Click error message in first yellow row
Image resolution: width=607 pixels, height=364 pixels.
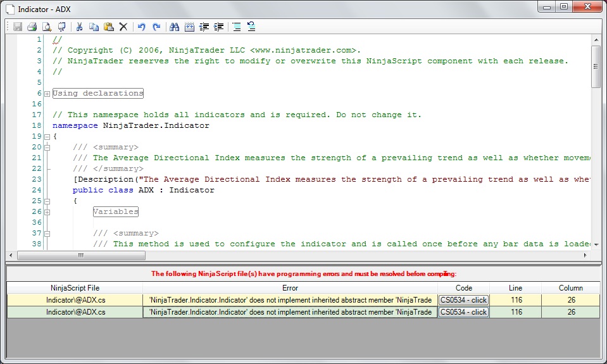point(290,300)
